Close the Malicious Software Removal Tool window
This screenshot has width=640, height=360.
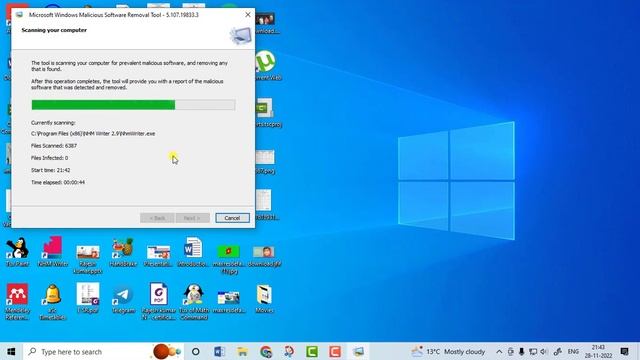click(x=248, y=15)
